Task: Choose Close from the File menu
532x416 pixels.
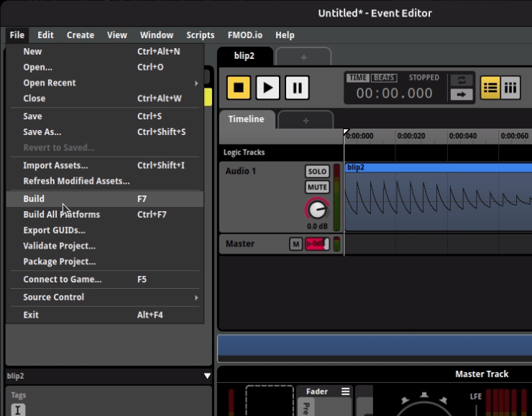Action: pyautogui.click(x=105, y=98)
